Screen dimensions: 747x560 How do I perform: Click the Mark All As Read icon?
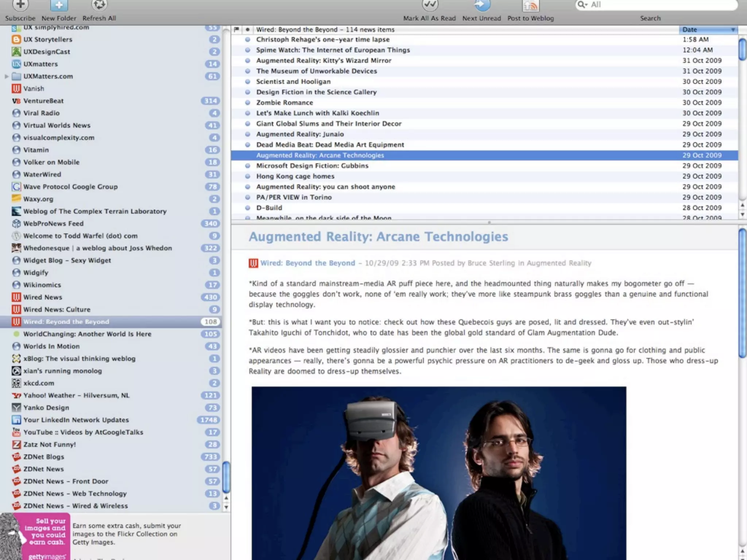click(430, 5)
